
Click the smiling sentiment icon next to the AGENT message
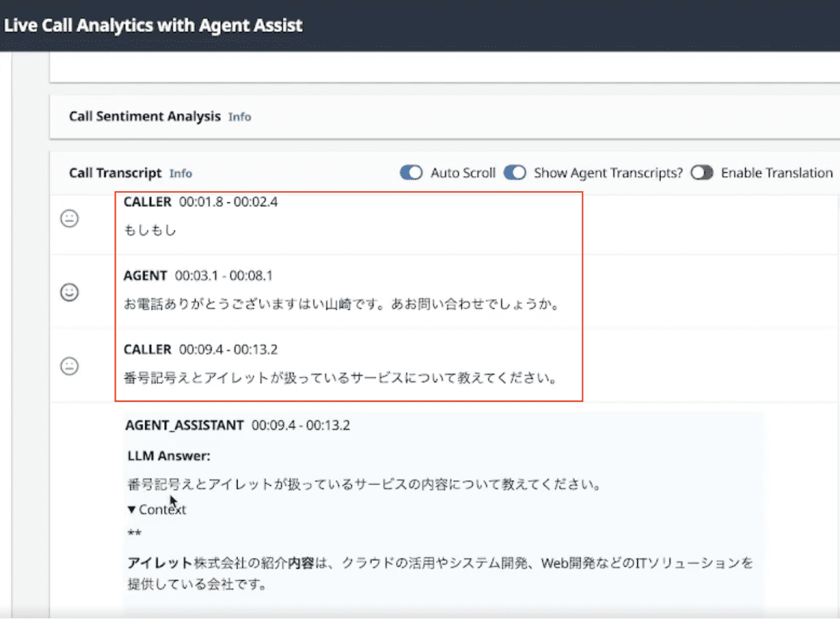click(x=70, y=293)
